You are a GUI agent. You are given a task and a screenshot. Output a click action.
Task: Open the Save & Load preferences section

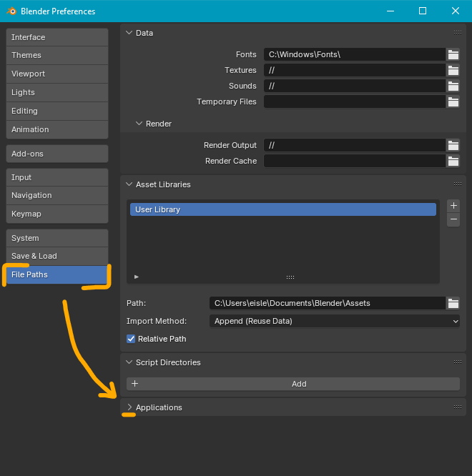(x=57, y=256)
